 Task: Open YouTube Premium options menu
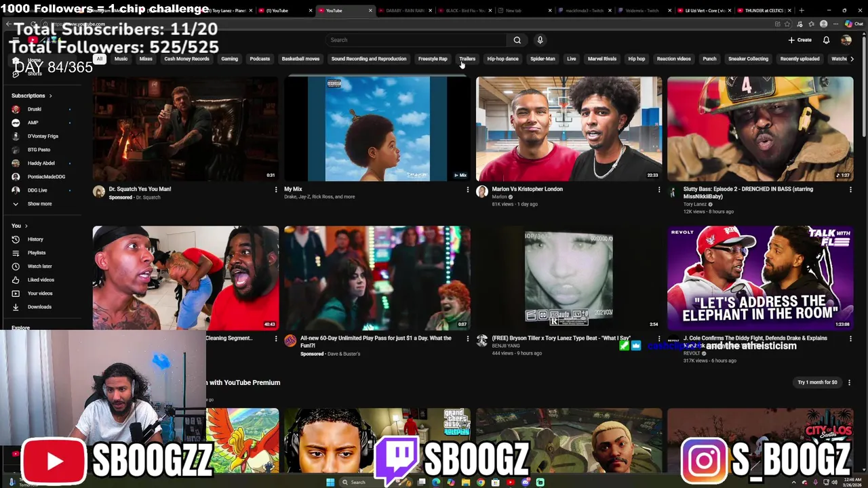click(x=849, y=382)
